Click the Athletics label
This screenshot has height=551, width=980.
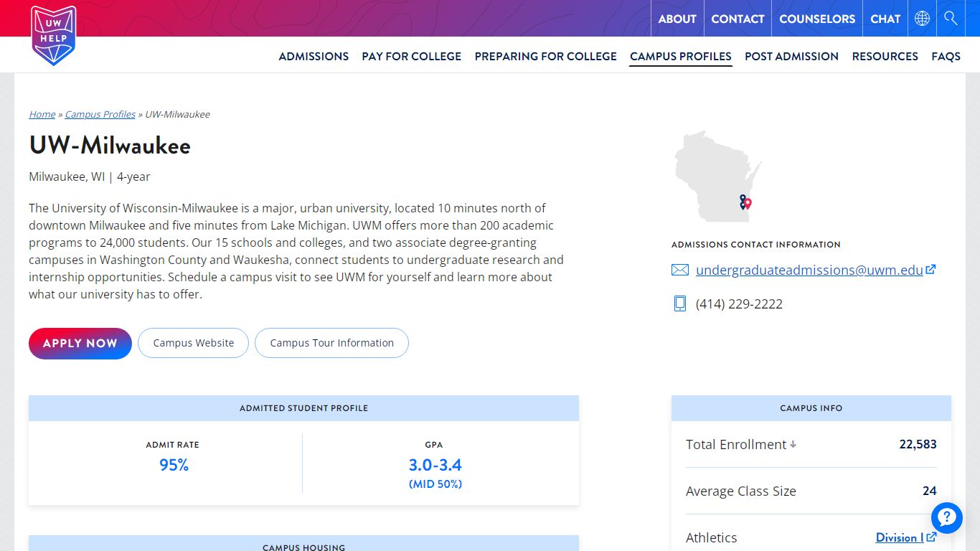pos(712,537)
